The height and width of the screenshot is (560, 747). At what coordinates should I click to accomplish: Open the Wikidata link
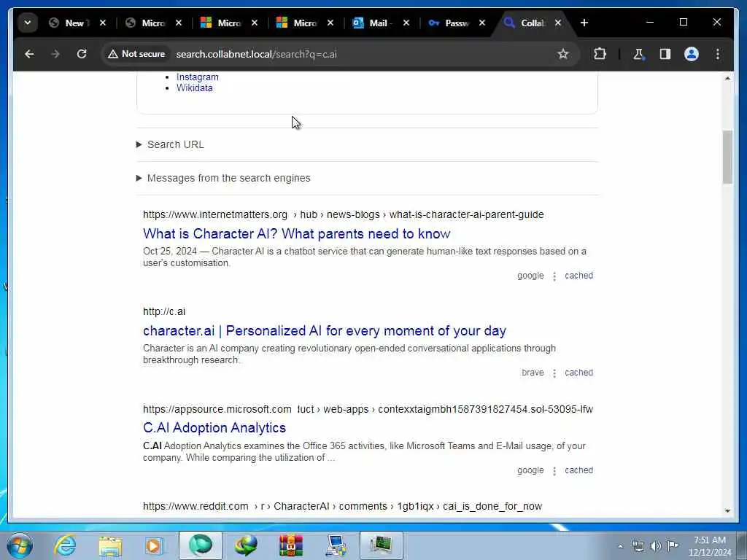coord(194,87)
